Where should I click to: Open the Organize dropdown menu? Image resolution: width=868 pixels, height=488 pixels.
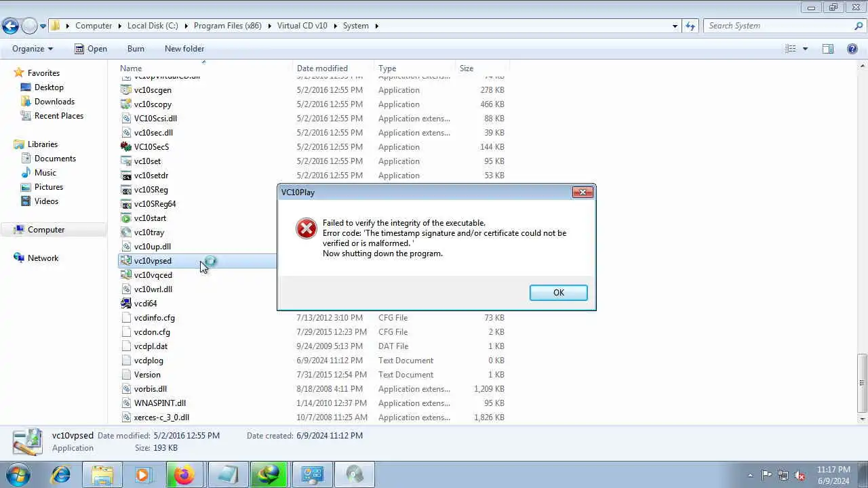pyautogui.click(x=32, y=49)
